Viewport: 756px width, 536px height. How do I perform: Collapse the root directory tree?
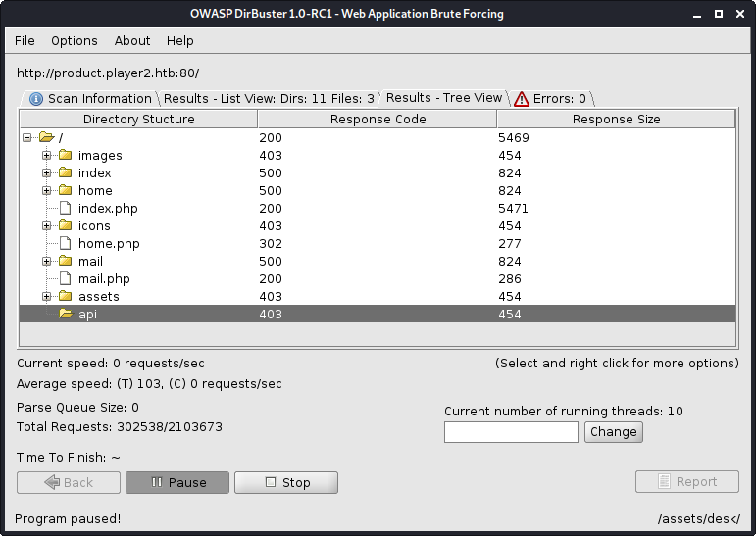pos(27,137)
